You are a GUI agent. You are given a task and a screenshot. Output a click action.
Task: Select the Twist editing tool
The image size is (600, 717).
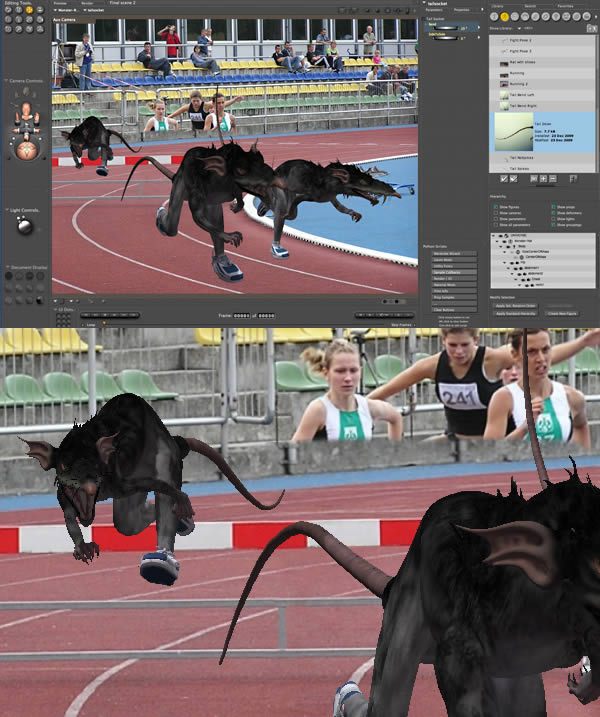click(x=18, y=10)
